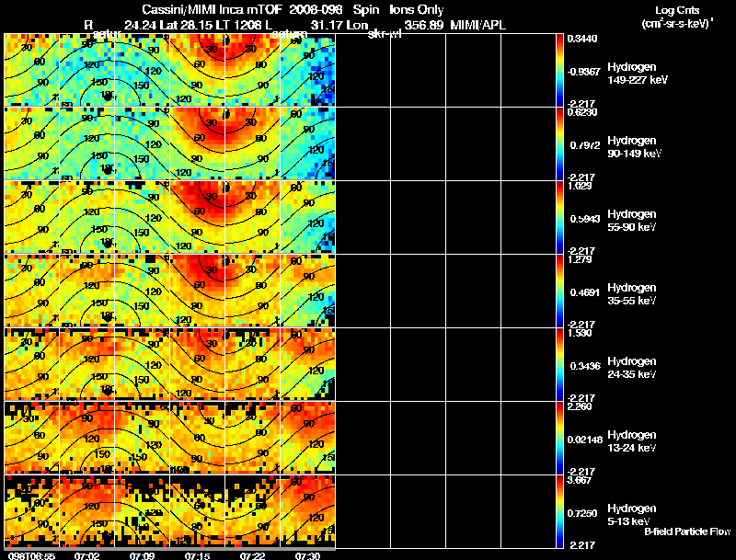Click the colorbar beside Hydrogen 24-35 keV
This screenshot has width=736, height=560.
(x=559, y=364)
